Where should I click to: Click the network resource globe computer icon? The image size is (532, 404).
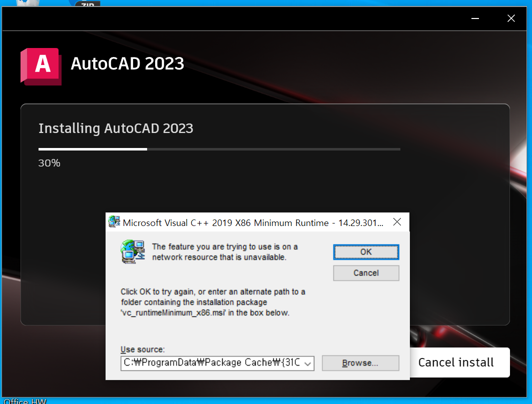pos(133,252)
